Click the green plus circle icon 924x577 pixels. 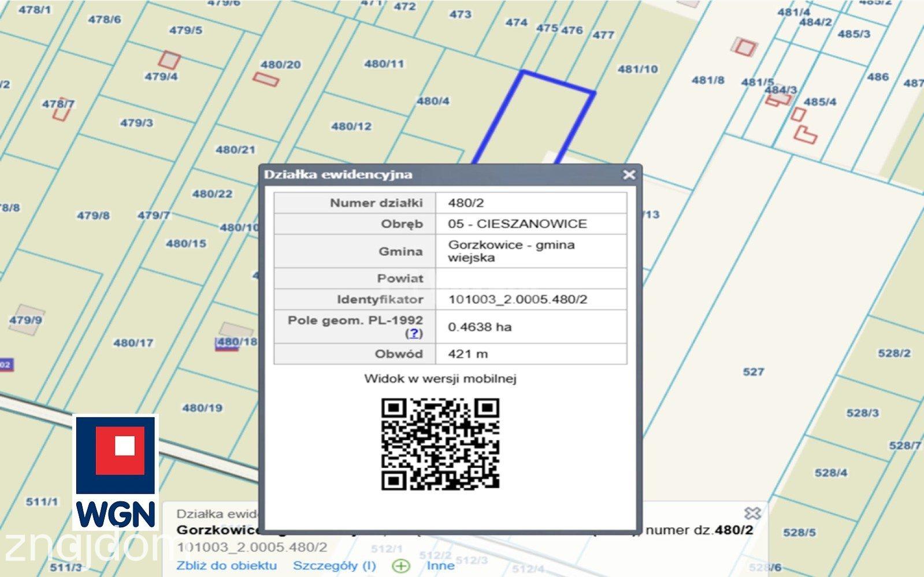(400, 566)
